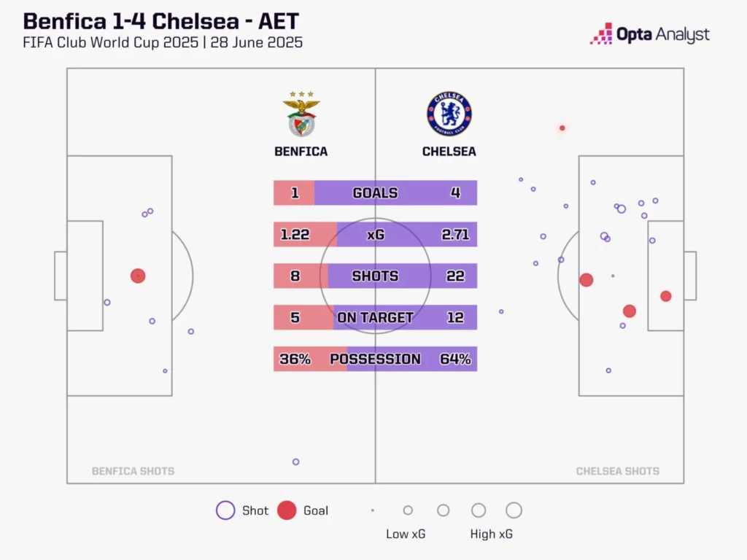
Task: Click Chelsea's 64% possession purple segment
Action: (438, 359)
